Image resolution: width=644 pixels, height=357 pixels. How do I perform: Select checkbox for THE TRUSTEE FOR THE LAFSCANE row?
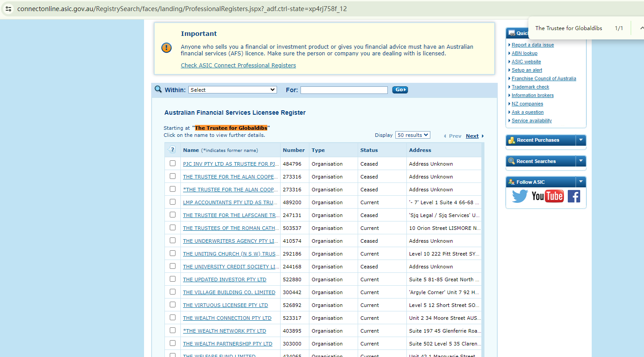(x=173, y=215)
